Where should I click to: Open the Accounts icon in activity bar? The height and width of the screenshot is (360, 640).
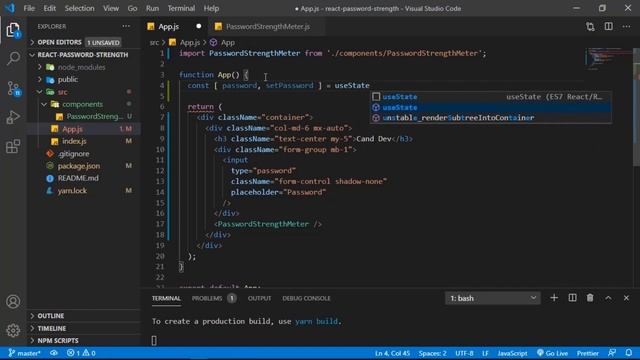click(13, 302)
